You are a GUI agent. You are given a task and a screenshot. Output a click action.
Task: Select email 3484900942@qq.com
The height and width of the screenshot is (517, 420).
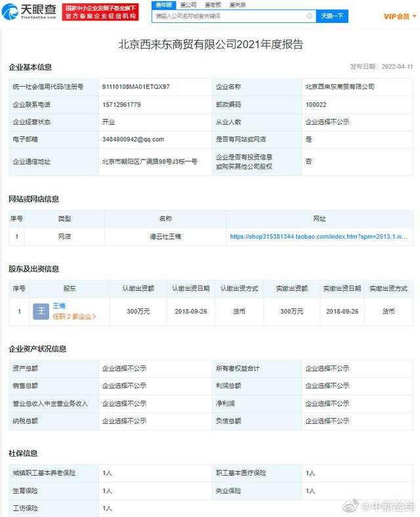click(x=133, y=139)
